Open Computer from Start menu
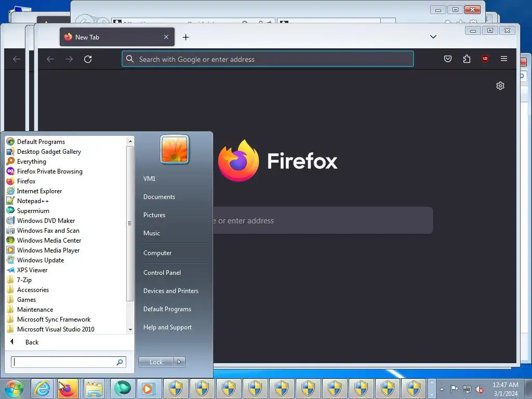The image size is (532, 399). (157, 253)
